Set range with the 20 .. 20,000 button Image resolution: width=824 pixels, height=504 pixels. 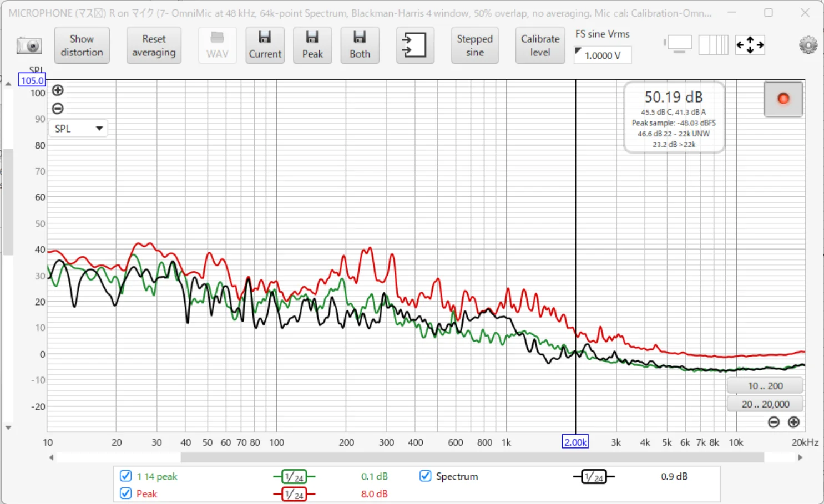tap(765, 404)
